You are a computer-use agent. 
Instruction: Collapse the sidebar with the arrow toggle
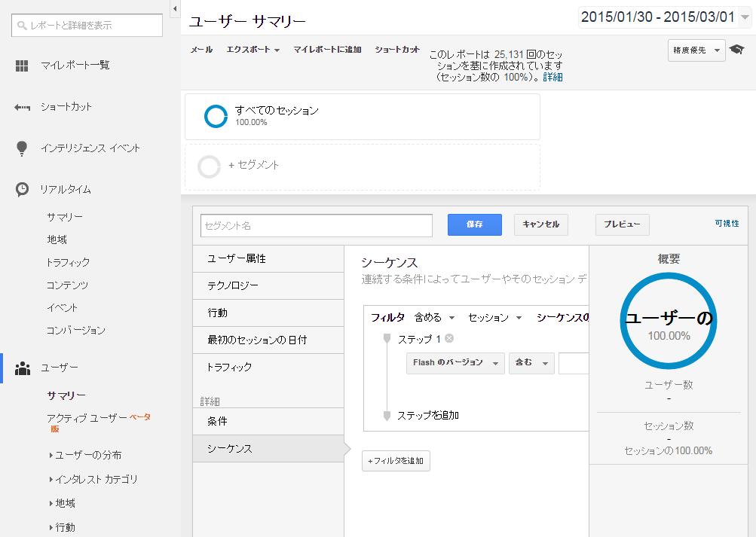[x=175, y=8]
